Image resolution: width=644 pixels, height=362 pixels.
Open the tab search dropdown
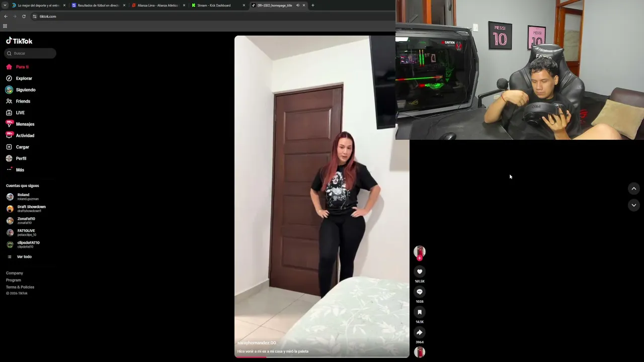pos(5,6)
